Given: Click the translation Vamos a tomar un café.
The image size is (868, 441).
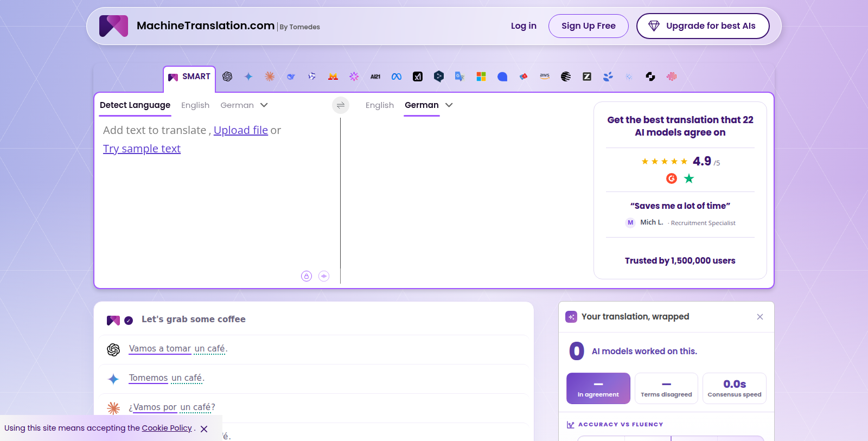Looking at the screenshot, I should click(178, 349).
